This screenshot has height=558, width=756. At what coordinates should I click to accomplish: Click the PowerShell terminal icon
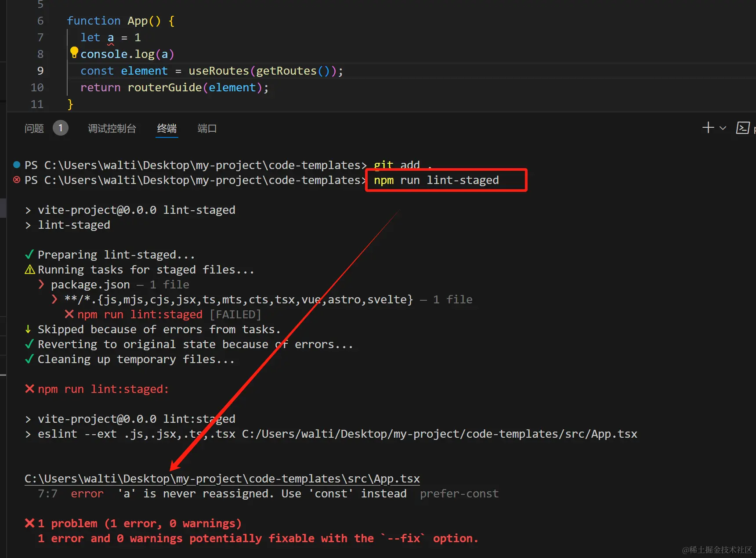pyautogui.click(x=742, y=128)
